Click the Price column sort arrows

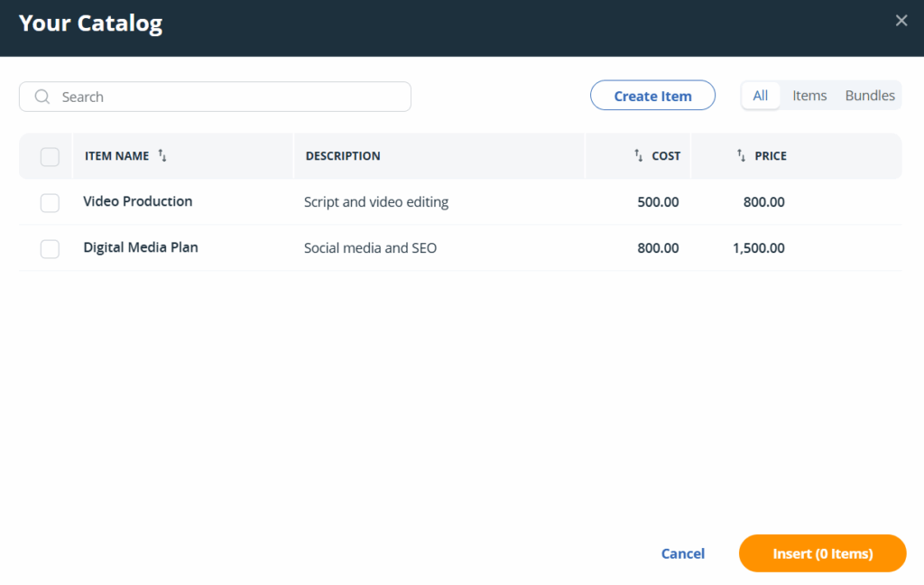click(x=742, y=155)
